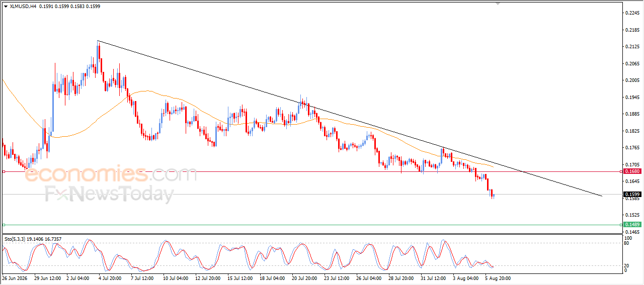
Task: Click the 0.2245 price scale label
Action: [x=632, y=13]
